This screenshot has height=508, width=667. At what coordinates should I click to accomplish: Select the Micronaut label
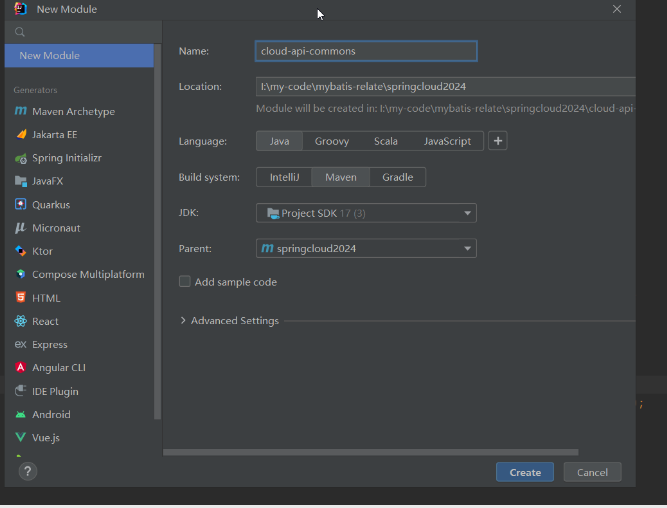(x=56, y=228)
